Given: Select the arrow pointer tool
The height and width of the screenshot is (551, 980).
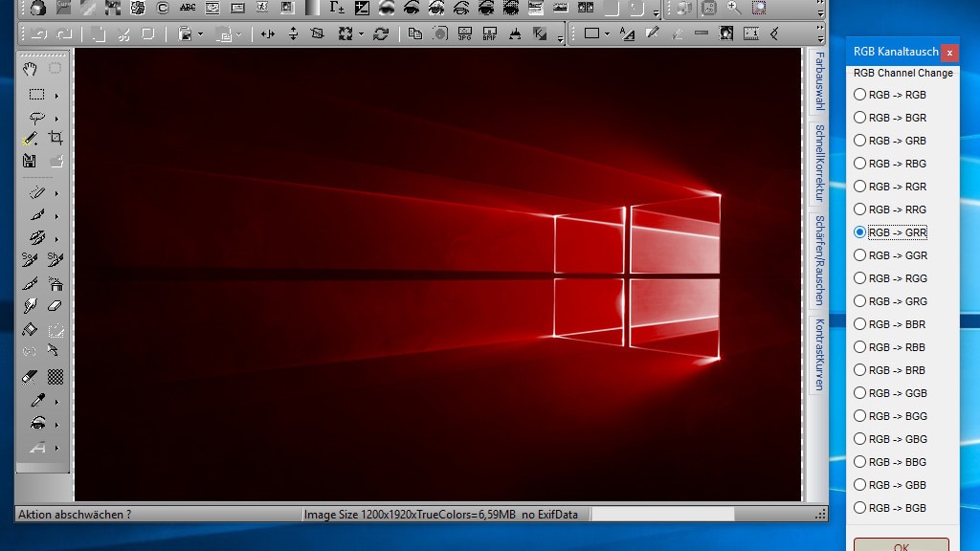Looking at the screenshot, I should point(54,351).
